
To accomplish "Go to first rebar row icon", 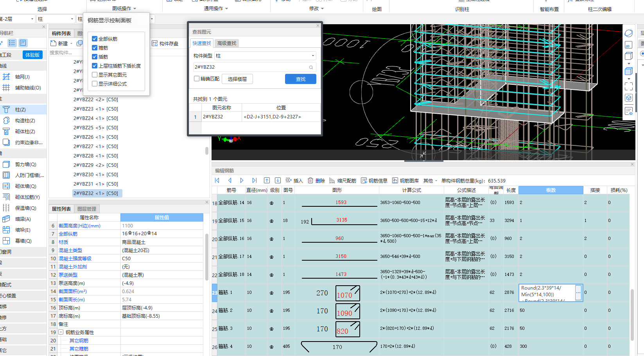I will click(x=217, y=181).
